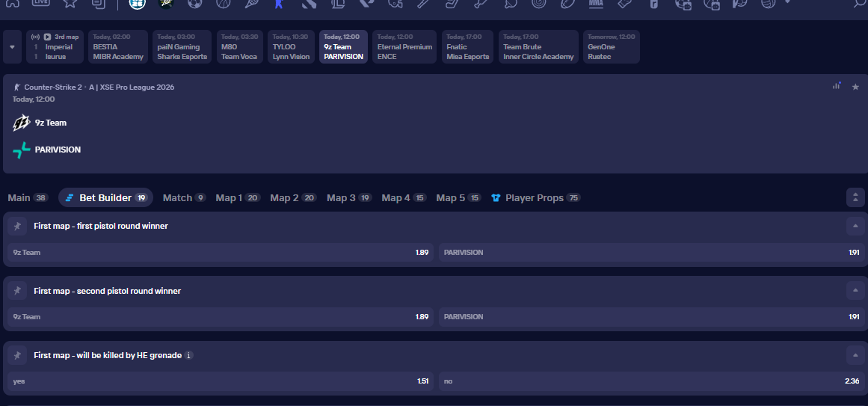Image resolution: width=868 pixels, height=406 pixels.
Task: Open TYLOO vs Lynn Vision match card
Action: coord(291,46)
